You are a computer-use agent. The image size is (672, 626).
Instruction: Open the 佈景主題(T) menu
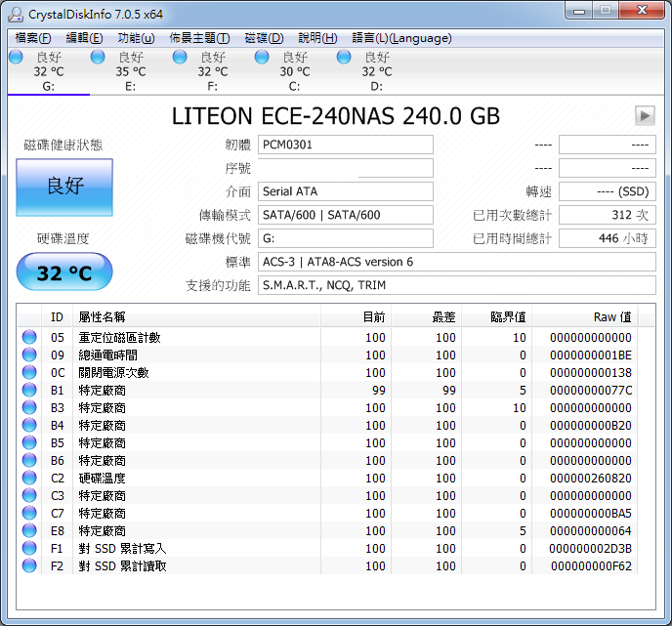pos(199,38)
